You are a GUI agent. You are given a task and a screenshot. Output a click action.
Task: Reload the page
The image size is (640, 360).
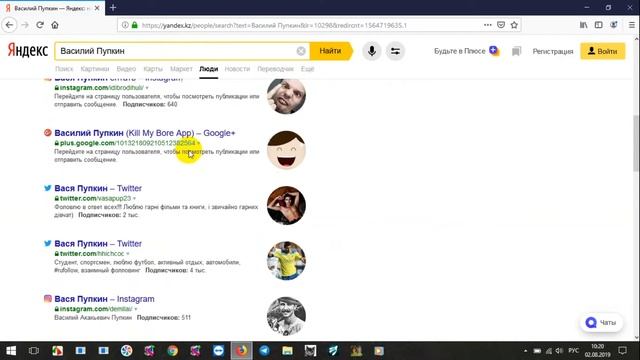(x=40, y=25)
